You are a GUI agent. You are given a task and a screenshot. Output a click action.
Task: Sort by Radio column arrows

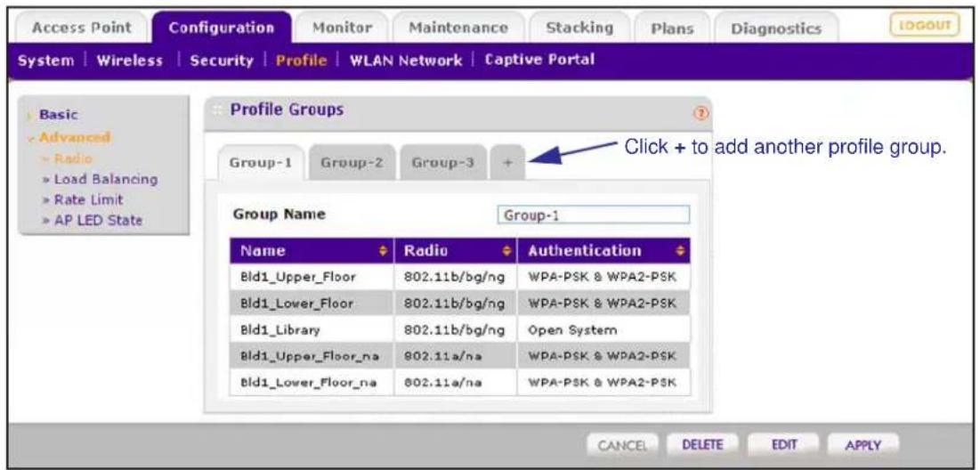click(x=507, y=251)
